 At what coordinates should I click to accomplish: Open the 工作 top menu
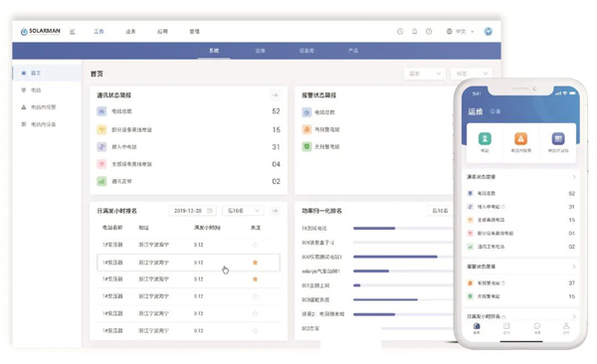[99, 31]
